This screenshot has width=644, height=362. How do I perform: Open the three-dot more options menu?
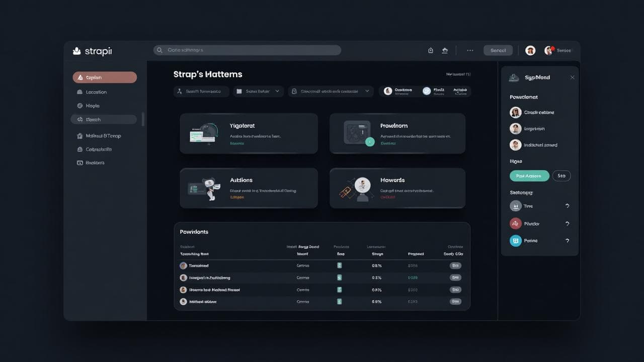point(470,50)
